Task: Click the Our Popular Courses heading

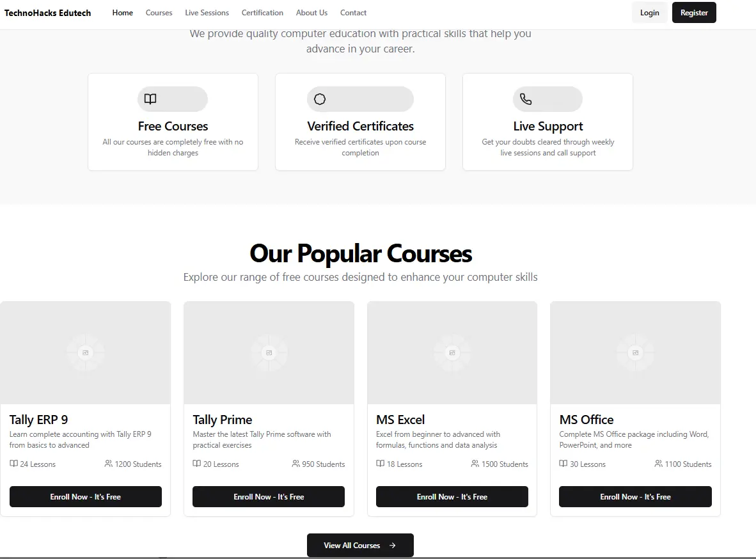Action: [x=361, y=253]
